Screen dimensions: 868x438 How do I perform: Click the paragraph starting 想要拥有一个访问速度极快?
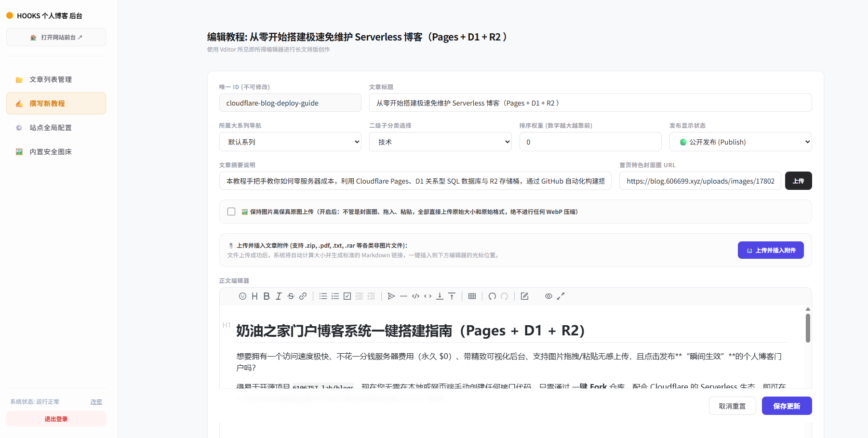coord(509,362)
